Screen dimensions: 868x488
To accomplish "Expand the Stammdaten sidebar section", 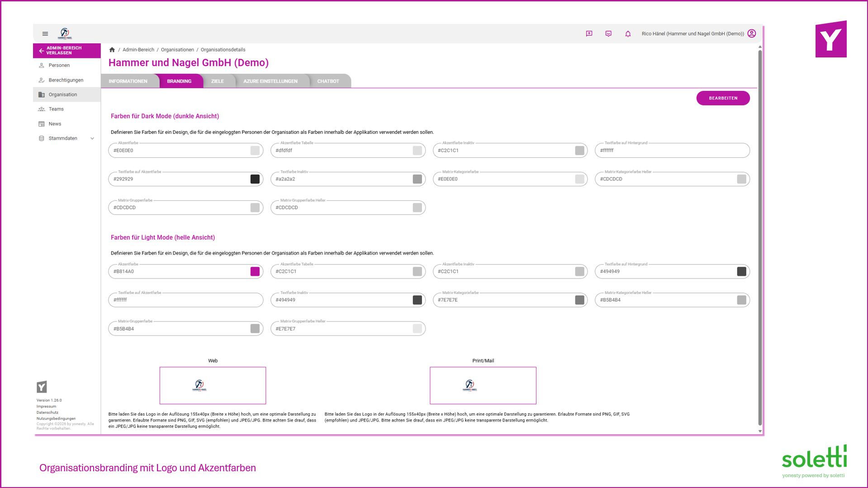I will click(x=67, y=138).
